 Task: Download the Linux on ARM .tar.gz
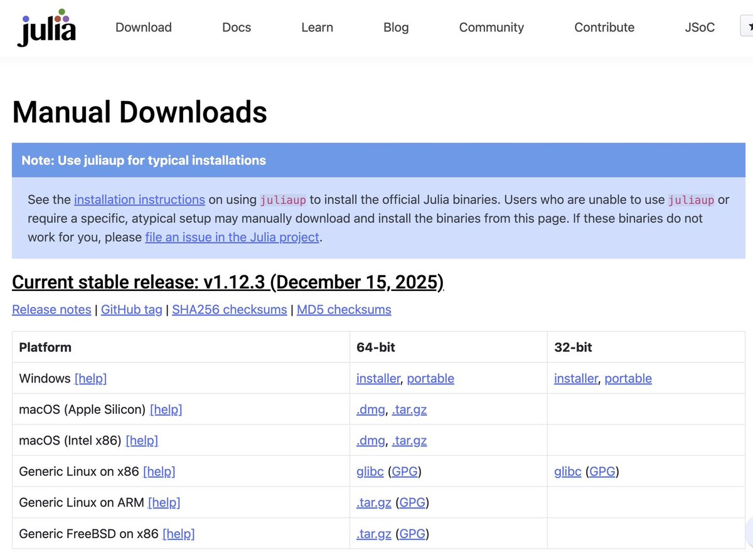click(x=374, y=502)
